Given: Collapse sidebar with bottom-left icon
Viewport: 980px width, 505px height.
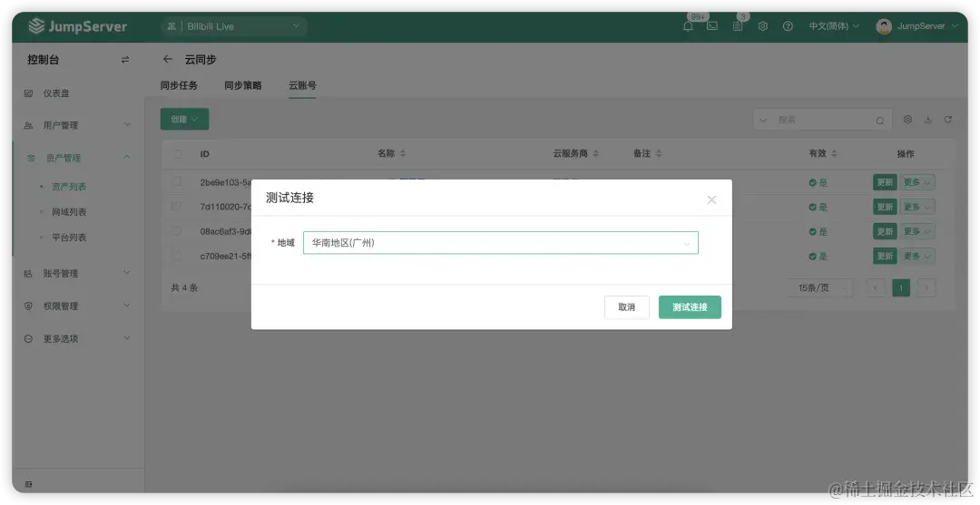Looking at the screenshot, I should (28, 484).
